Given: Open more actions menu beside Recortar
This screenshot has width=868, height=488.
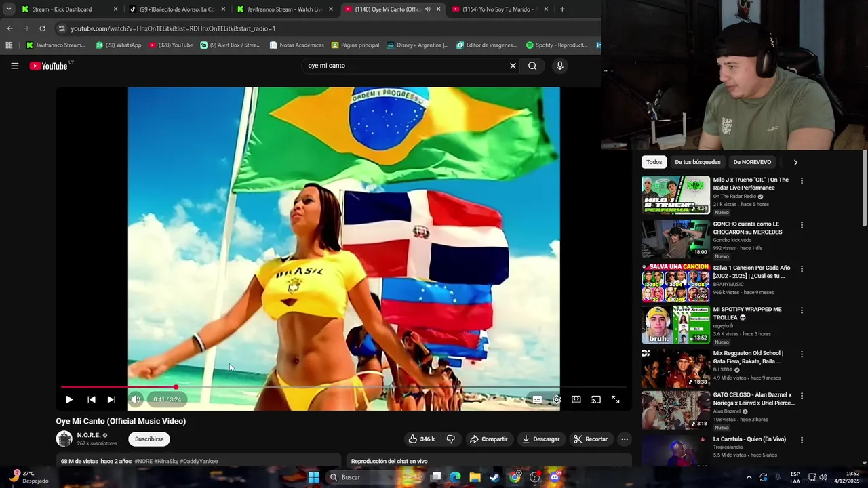Looking at the screenshot, I should click(x=625, y=439).
